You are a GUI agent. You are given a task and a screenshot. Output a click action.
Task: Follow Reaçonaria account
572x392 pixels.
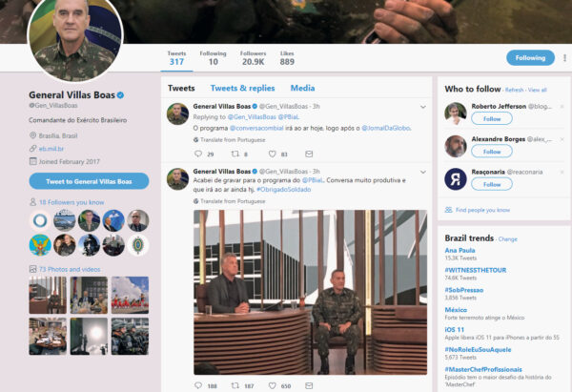coord(492,184)
